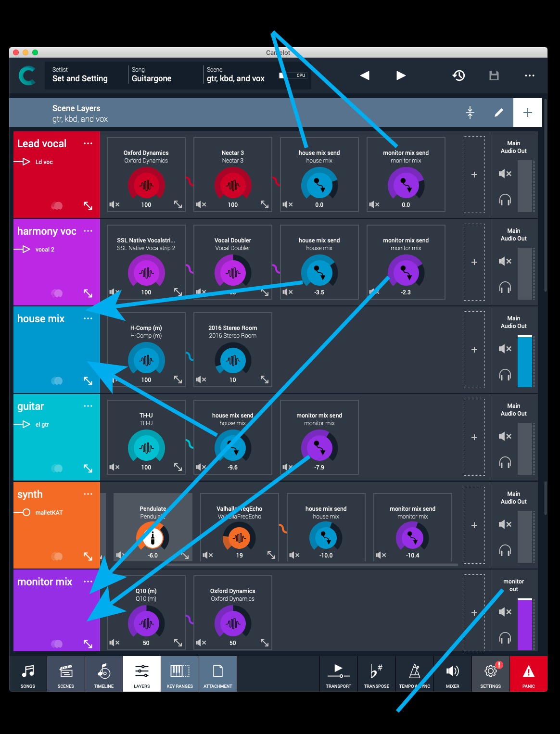Add a plugin to the synth layer with plus button
This screenshot has width=560, height=734.
pos(474,525)
